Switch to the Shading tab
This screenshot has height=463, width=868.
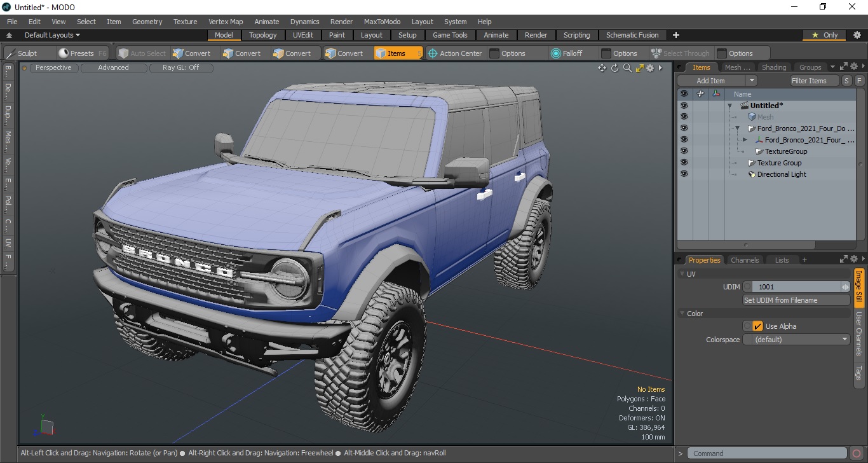pos(773,67)
